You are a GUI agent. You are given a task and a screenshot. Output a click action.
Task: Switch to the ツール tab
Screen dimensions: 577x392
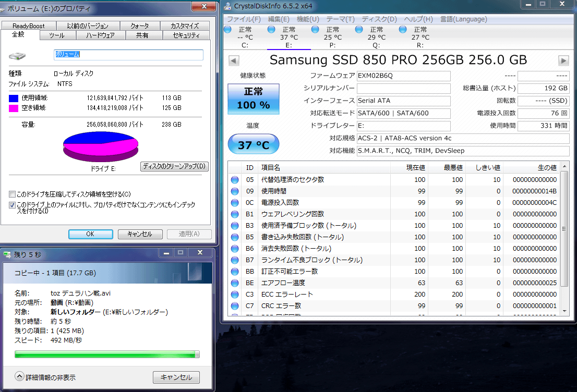[x=57, y=35]
